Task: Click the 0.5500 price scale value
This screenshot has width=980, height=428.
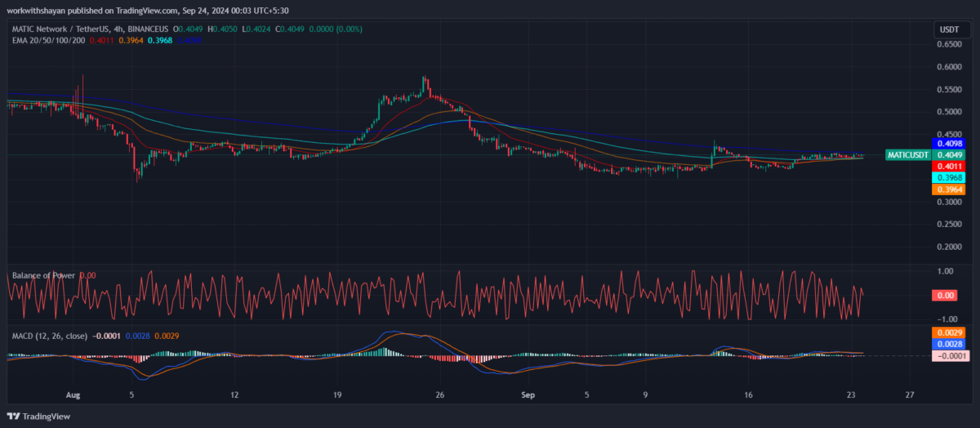Action: click(951, 89)
